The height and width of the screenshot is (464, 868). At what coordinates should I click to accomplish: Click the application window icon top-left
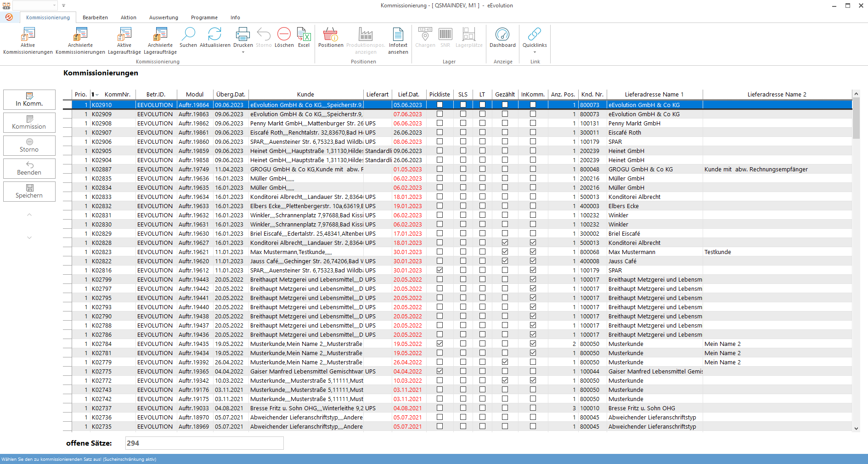pyautogui.click(x=6, y=6)
